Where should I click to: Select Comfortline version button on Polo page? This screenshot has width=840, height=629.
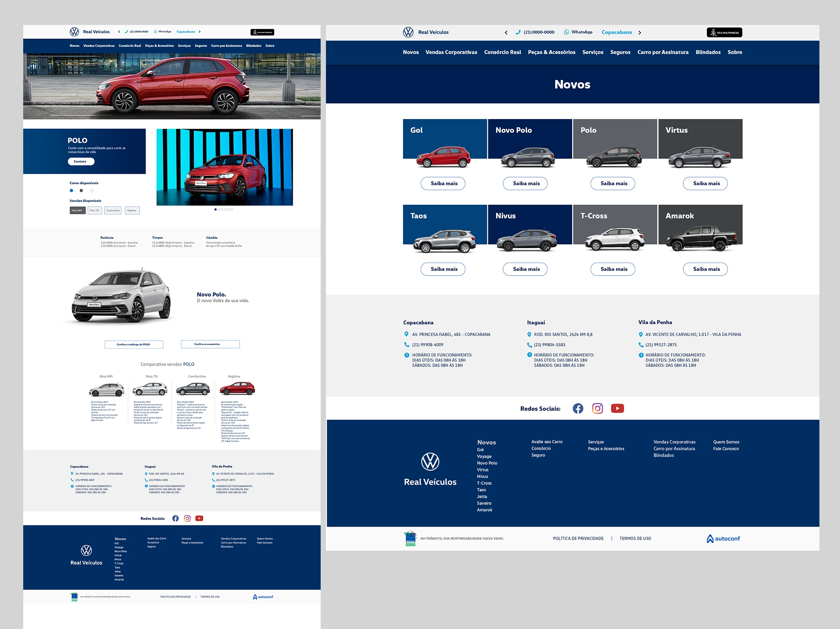[x=113, y=210]
